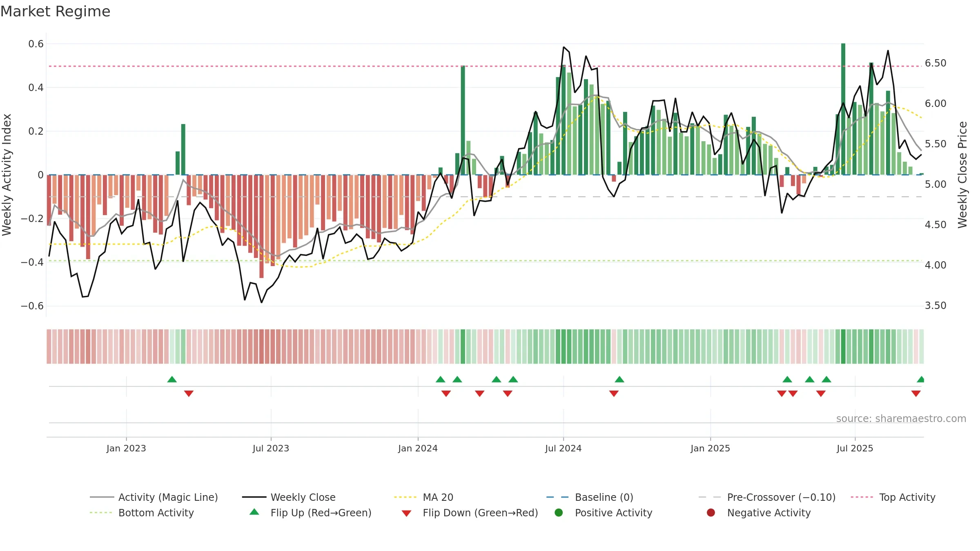
Task: Toggle the Baseline (0) legend entry
Action: click(x=590, y=497)
